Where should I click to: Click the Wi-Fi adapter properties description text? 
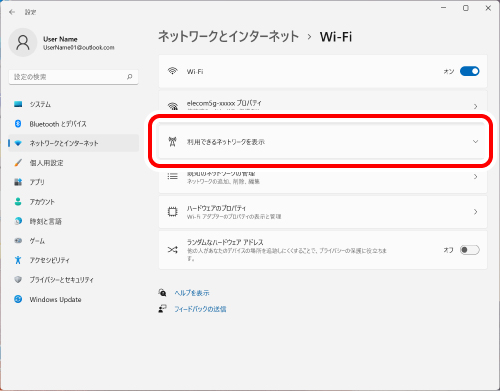(x=234, y=217)
